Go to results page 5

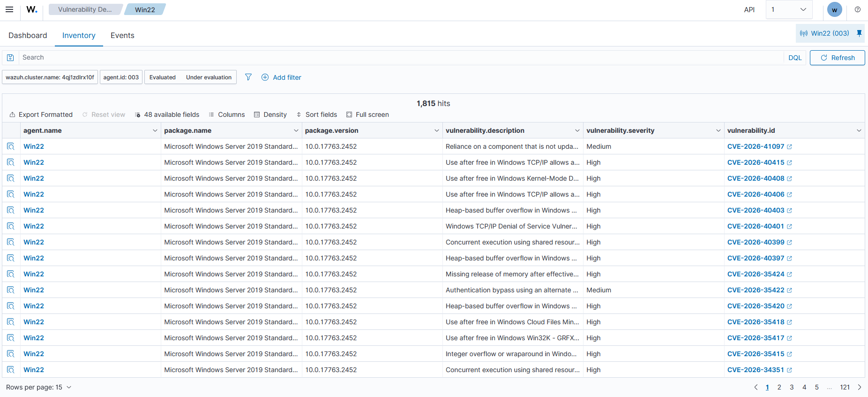click(816, 387)
